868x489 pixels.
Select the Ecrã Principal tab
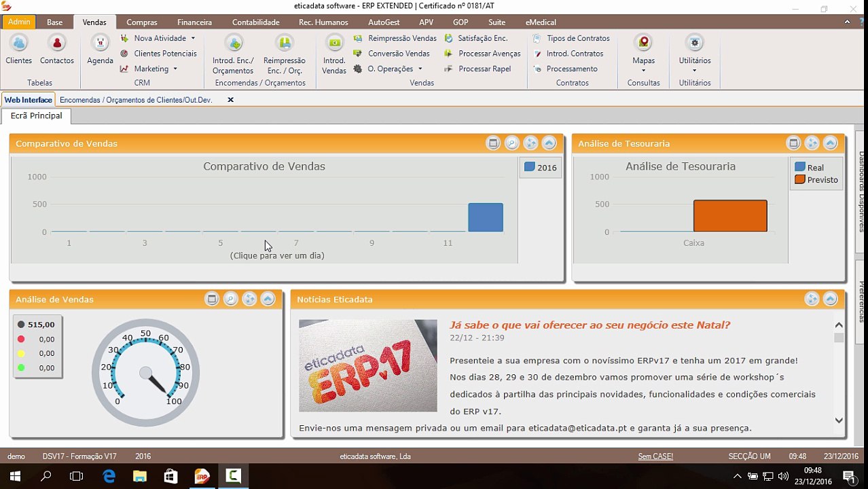(37, 116)
